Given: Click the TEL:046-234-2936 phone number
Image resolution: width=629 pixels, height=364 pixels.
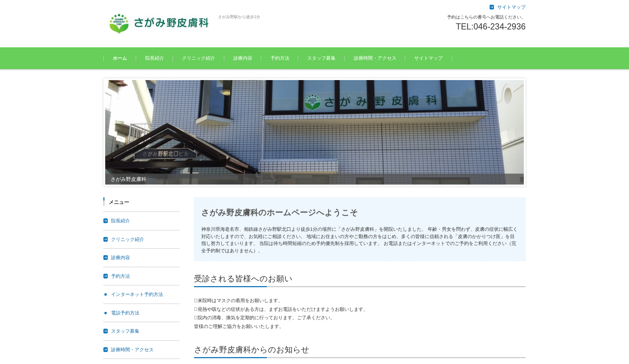Looking at the screenshot, I should [x=490, y=27].
